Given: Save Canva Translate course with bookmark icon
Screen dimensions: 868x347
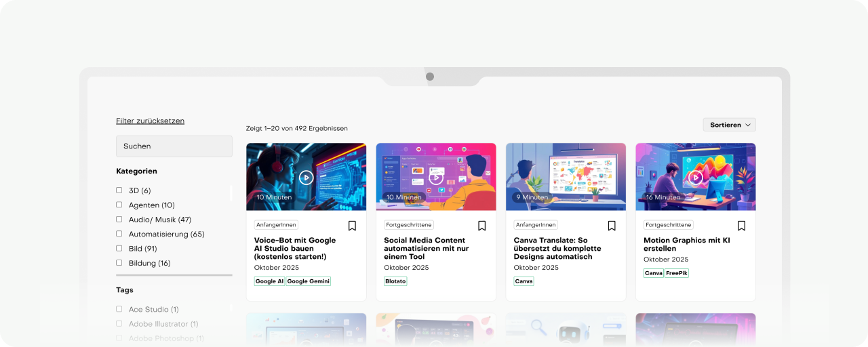Looking at the screenshot, I should tap(612, 226).
